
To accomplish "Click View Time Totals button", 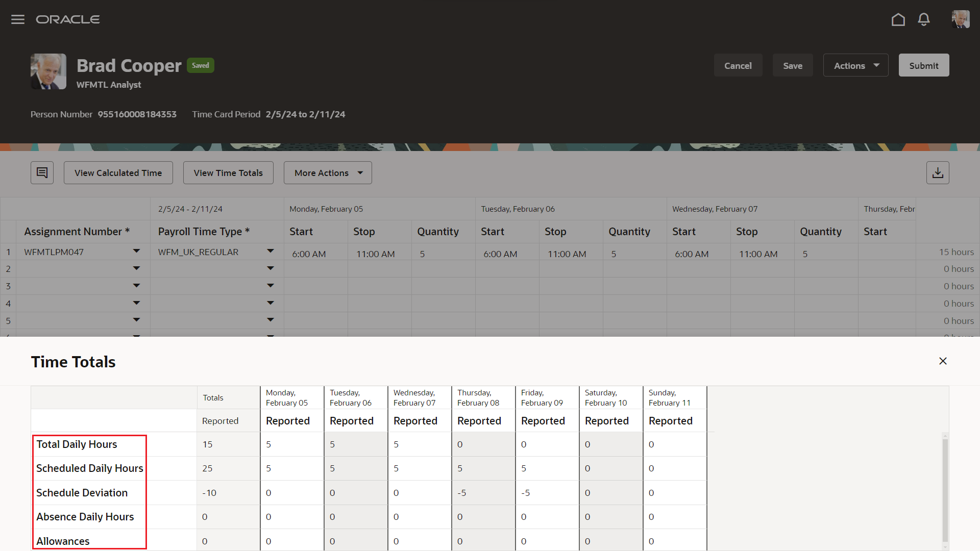I will (228, 173).
